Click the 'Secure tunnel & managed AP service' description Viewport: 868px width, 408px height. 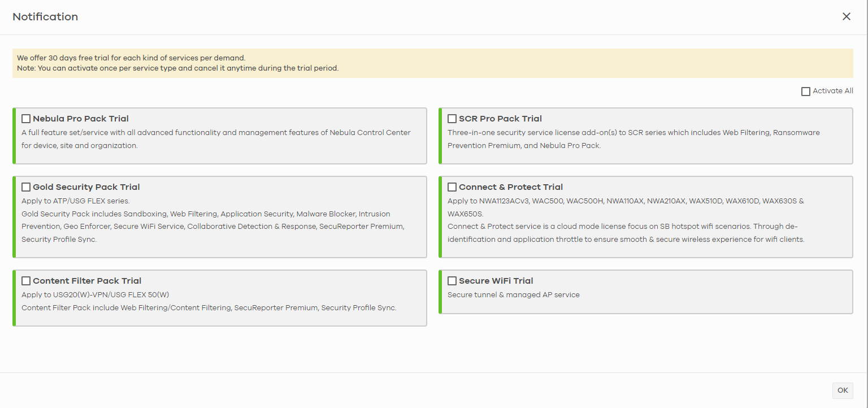coord(513,294)
